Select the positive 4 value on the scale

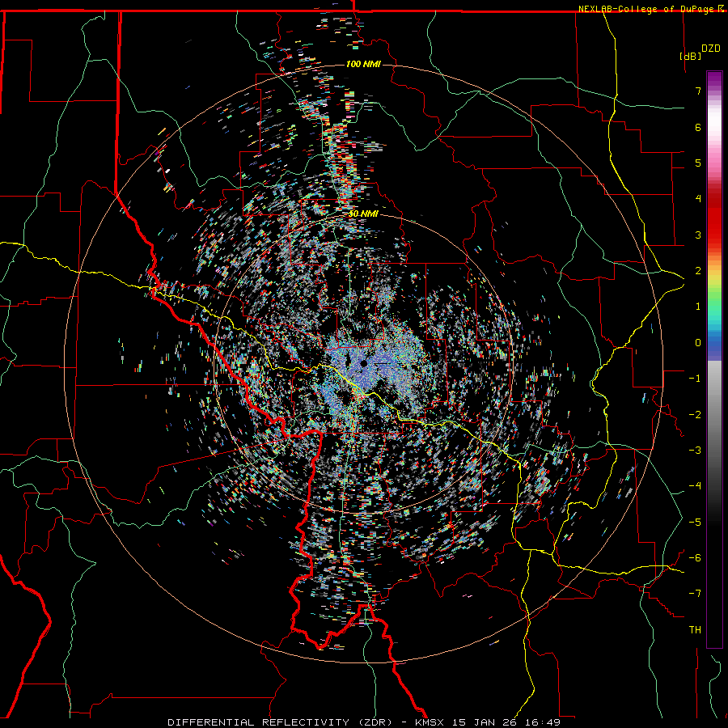tap(698, 199)
